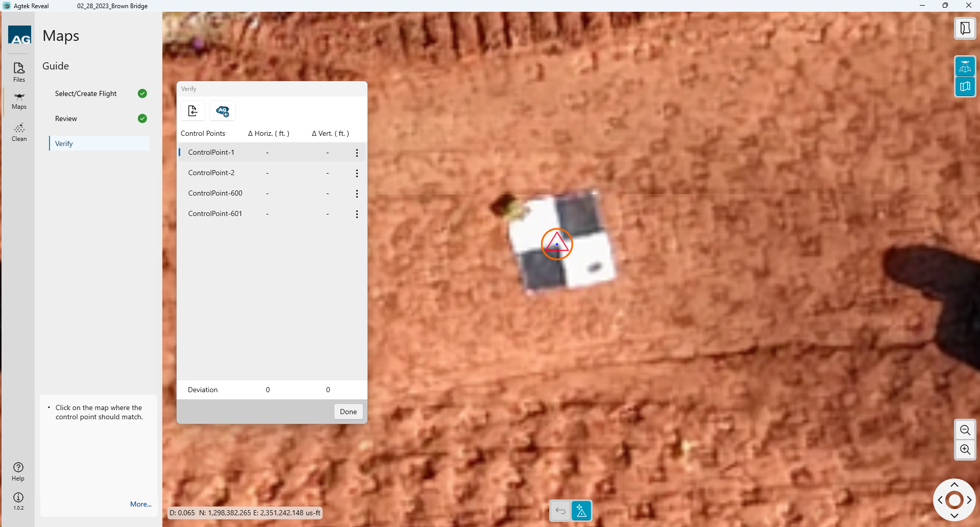Open options menu for ControlPoint-1

[x=357, y=153]
